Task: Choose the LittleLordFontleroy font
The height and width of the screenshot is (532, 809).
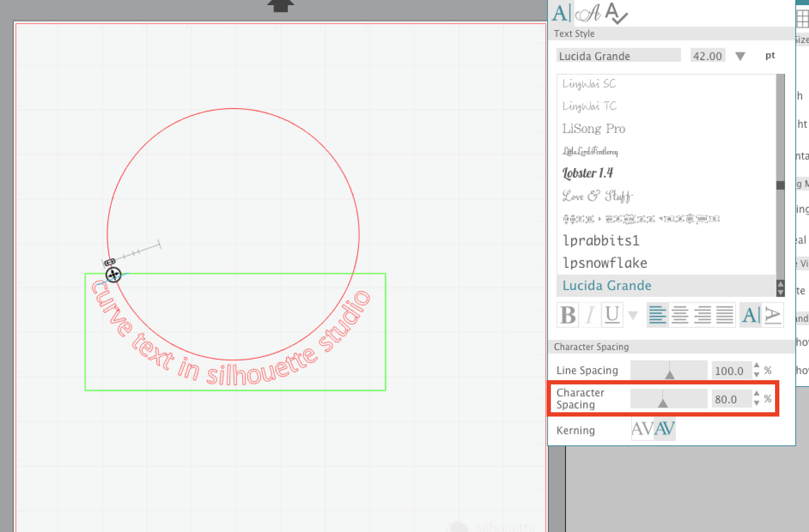Action: [x=590, y=151]
